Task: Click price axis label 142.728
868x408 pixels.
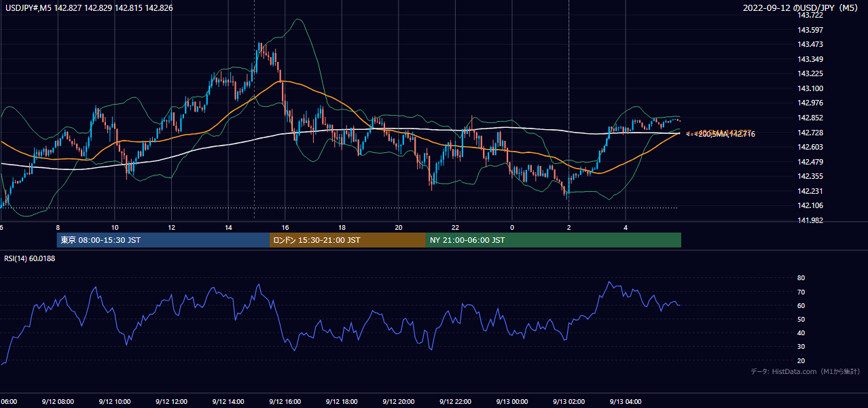Action: click(810, 133)
